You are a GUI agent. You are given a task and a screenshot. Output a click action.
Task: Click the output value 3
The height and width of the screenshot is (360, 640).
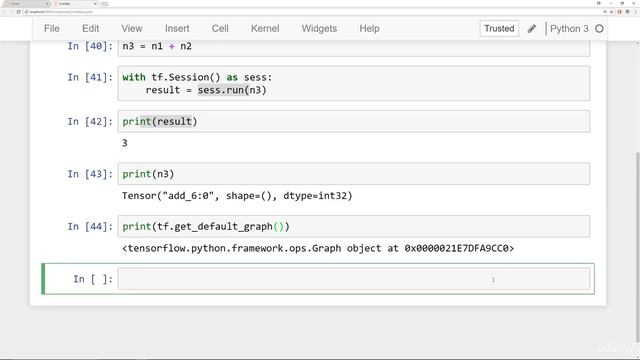pos(125,143)
